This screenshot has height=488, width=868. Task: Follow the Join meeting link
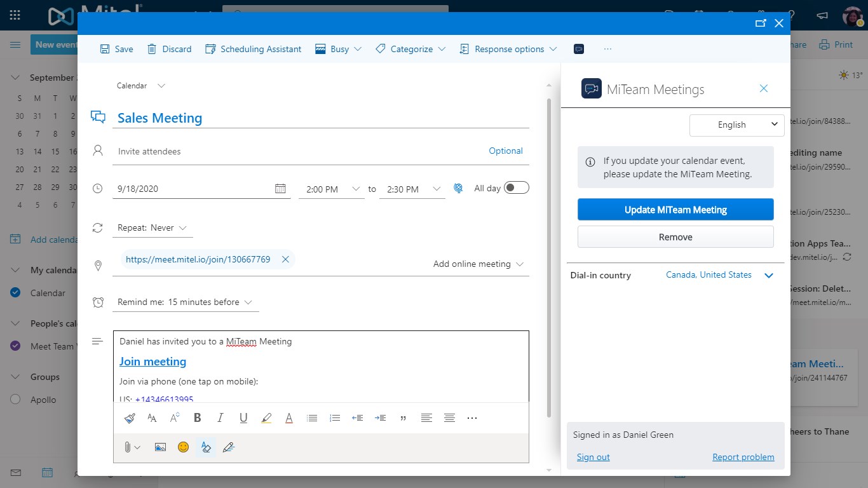tap(153, 362)
